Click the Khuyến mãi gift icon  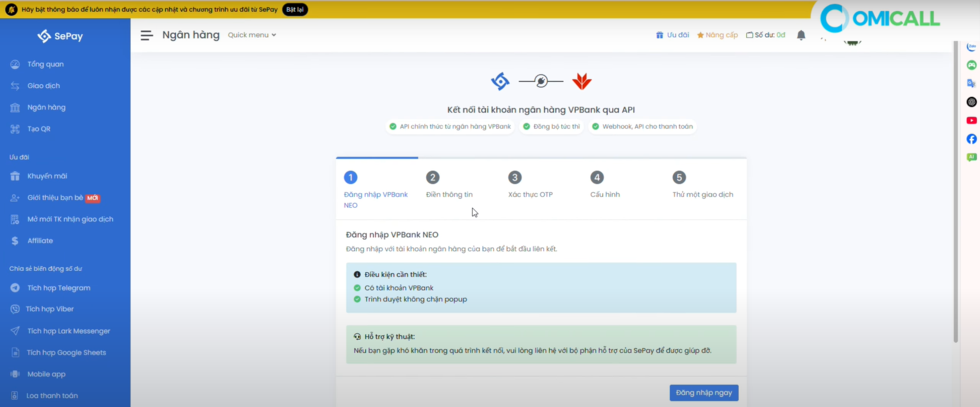click(x=15, y=176)
